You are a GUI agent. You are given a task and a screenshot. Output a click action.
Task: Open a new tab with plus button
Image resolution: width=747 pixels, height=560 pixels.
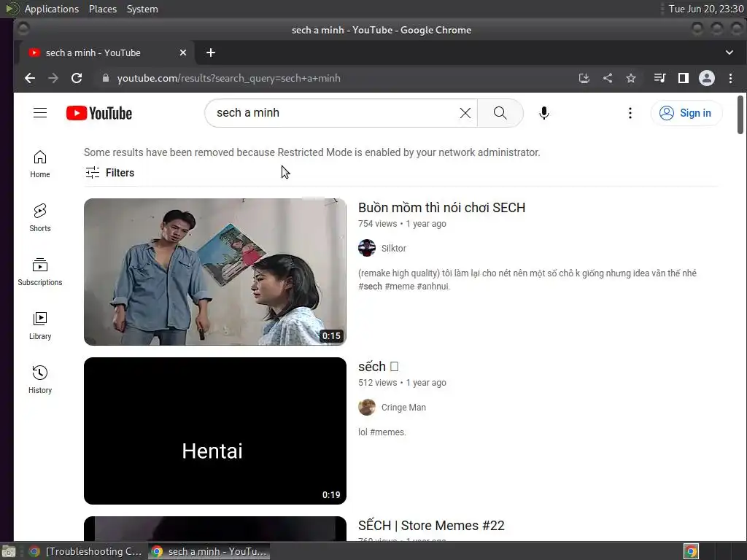[211, 52]
